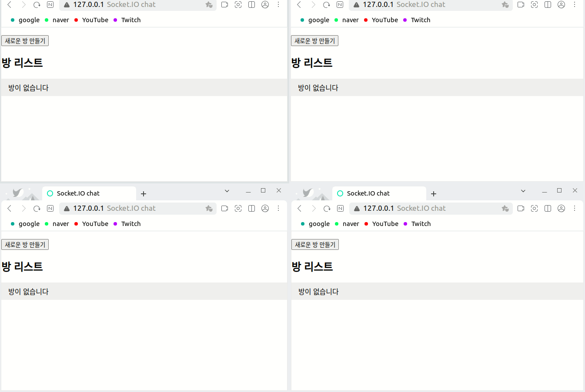Screen dimensions: 585x392
Task: Open google bookmark in top-right window
Action: pyautogui.click(x=315, y=20)
